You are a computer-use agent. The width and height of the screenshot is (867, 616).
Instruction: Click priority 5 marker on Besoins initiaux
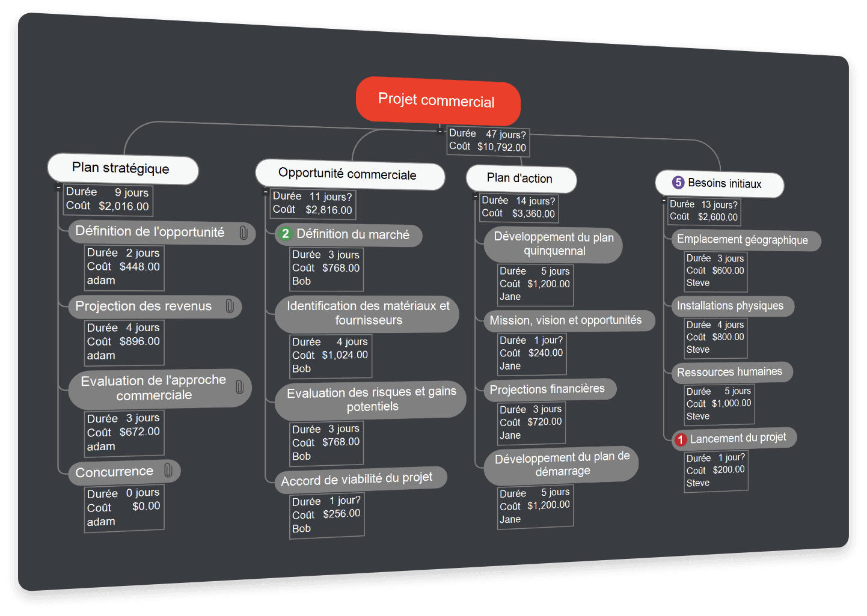click(x=678, y=182)
